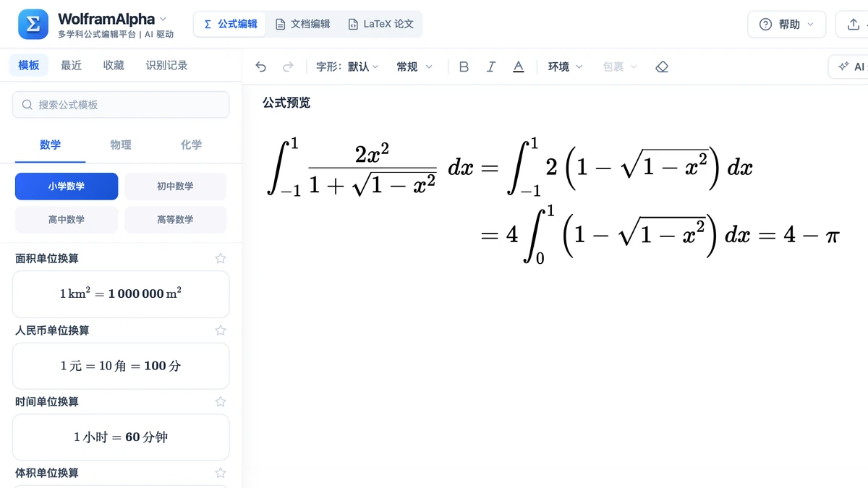Switch to 文档编辑 tab
The height and width of the screenshot is (488, 868).
302,24
